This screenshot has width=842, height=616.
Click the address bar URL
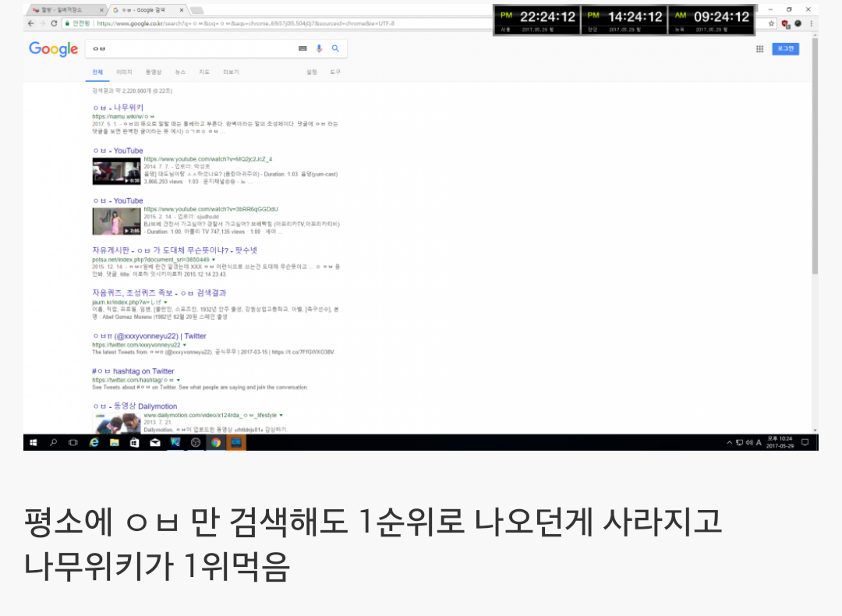click(x=246, y=23)
